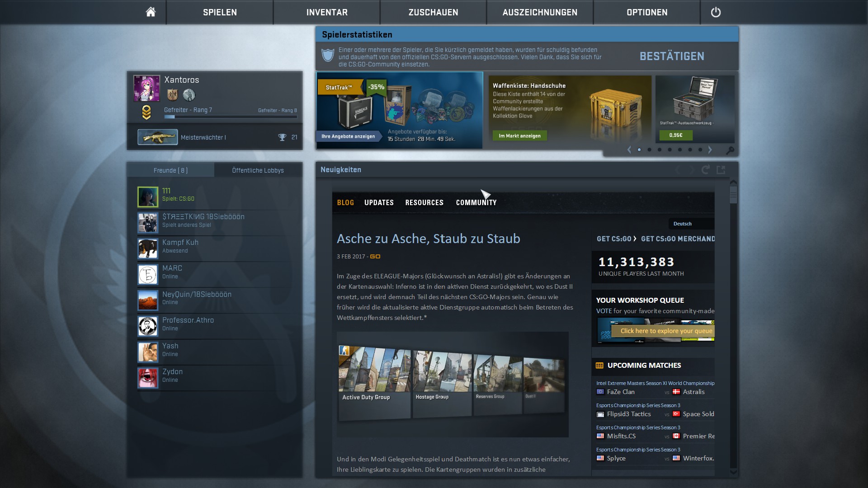Click the first medal next to Xantoros

[172, 95]
